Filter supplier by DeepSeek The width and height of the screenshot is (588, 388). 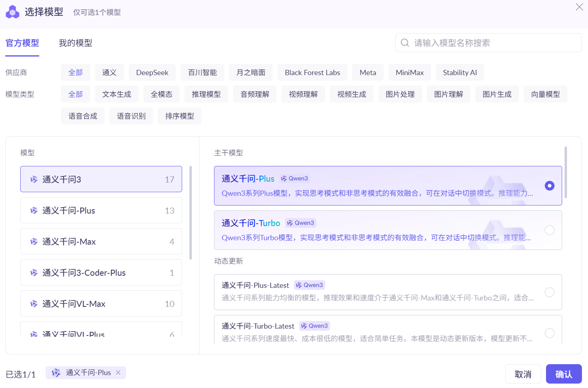pos(152,72)
